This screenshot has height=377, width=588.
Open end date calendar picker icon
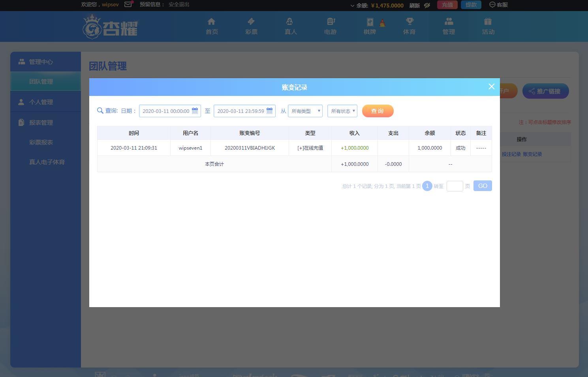(x=269, y=111)
